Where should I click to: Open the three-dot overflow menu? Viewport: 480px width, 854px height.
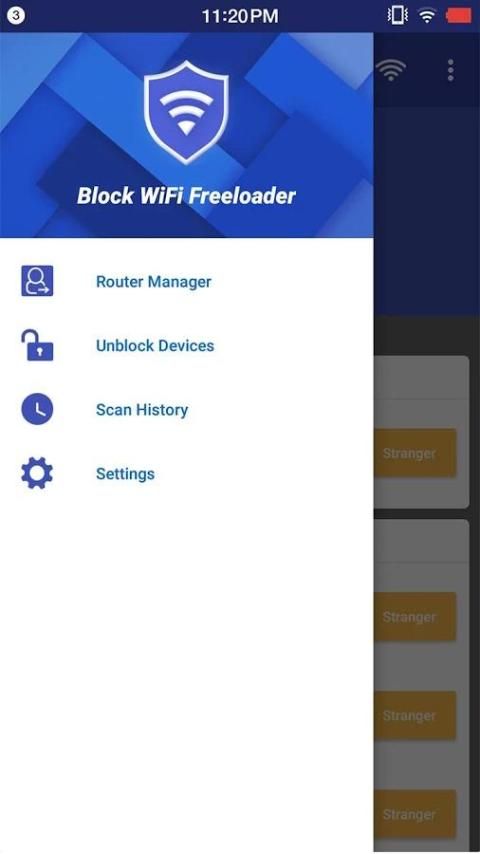450,70
